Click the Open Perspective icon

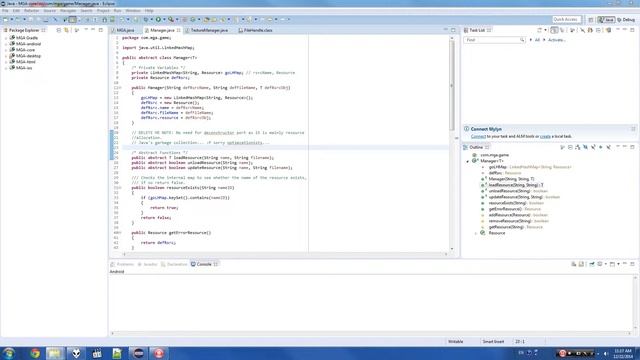click(591, 20)
